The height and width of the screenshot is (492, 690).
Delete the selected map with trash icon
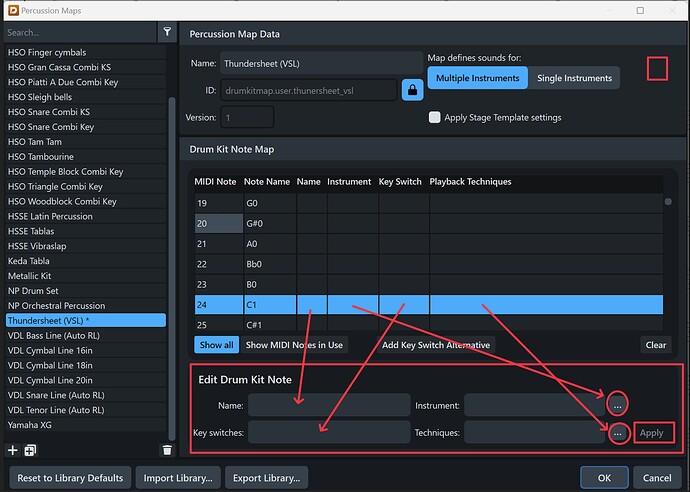[167, 450]
